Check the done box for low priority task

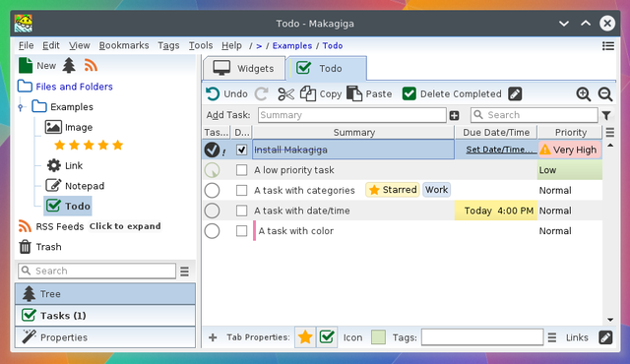pos(241,170)
